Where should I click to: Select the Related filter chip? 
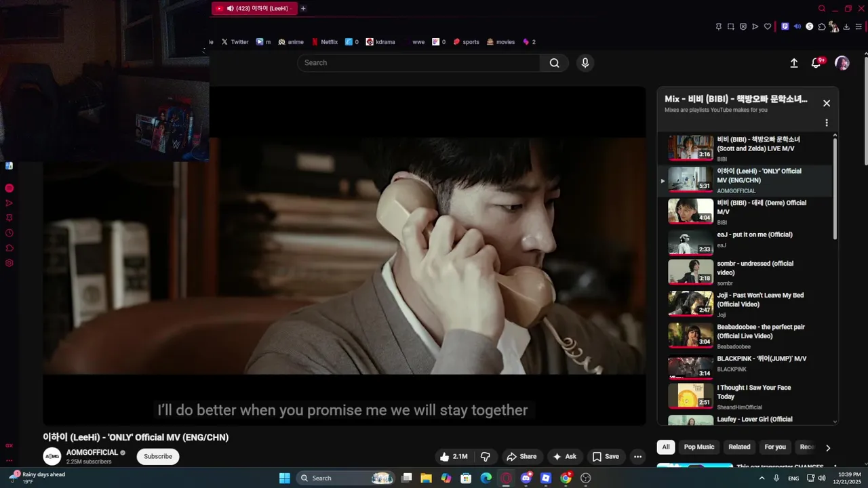[739, 447]
